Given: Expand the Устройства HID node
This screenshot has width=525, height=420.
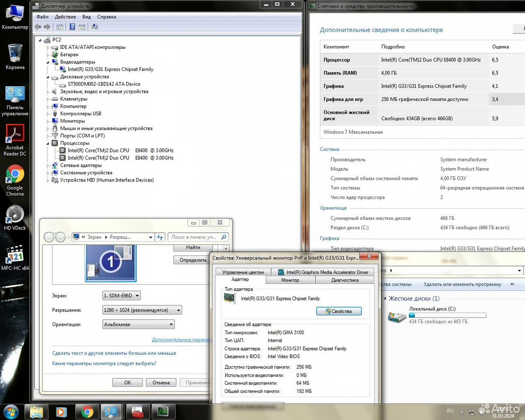Looking at the screenshot, I should point(49,180).
